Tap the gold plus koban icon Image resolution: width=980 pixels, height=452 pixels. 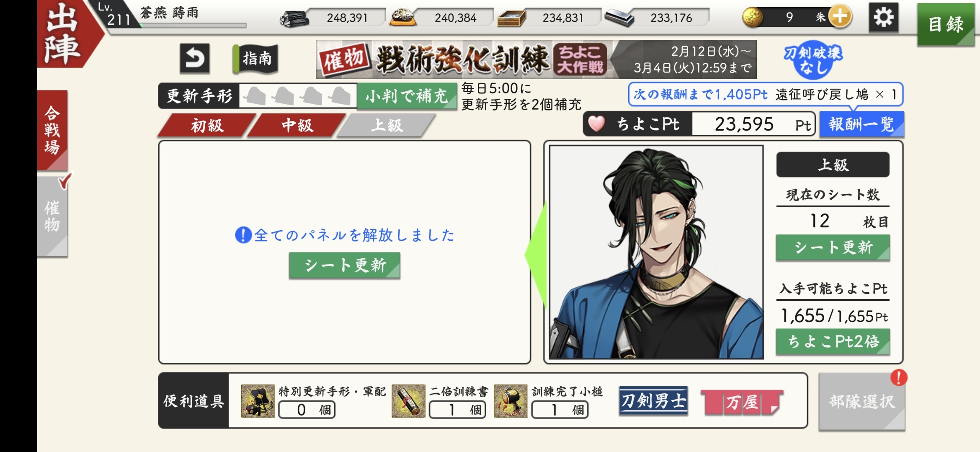(840, 17)
